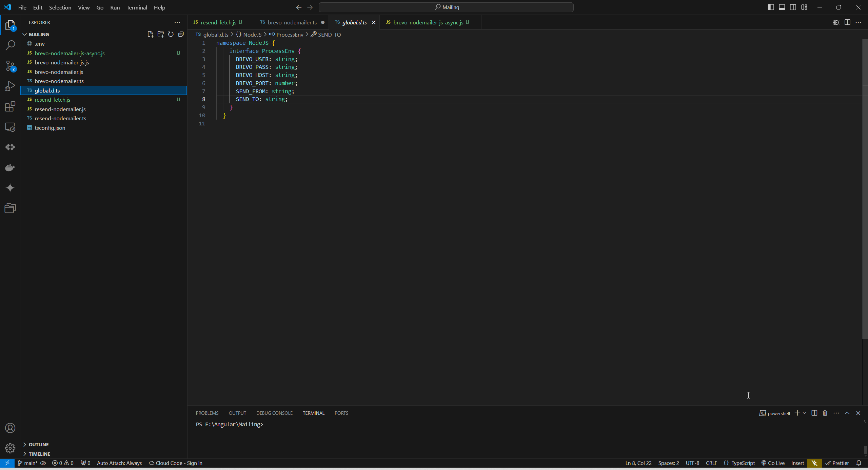The height and width of the screenshot is (470, 868).
Task: Toggle Insert mode in status bar
Action: pyautogui.click(x=797, y=463)
